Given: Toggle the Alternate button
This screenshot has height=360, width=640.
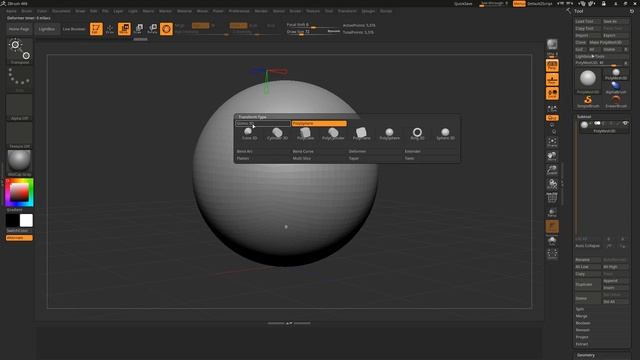Looking at the screenshot, I should (19, 238).
